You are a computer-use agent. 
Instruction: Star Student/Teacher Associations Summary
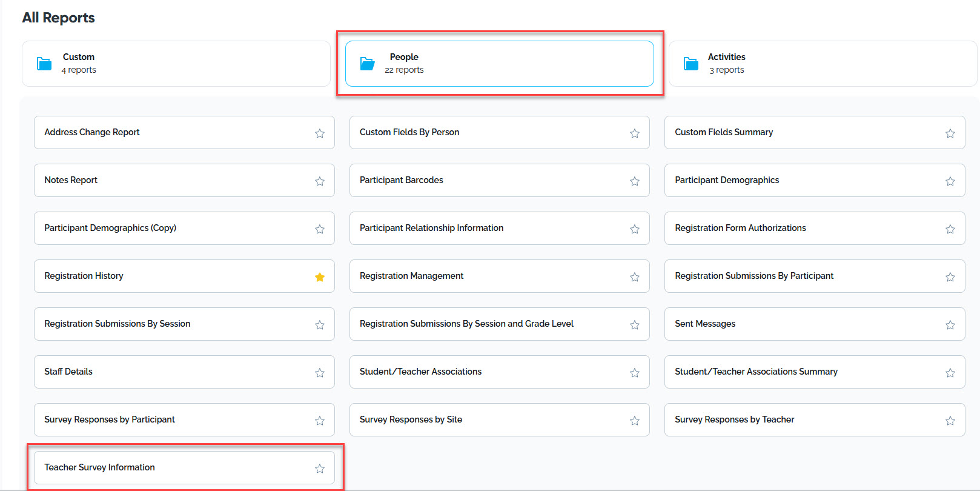pyautogui.click(x=950, y=373)
